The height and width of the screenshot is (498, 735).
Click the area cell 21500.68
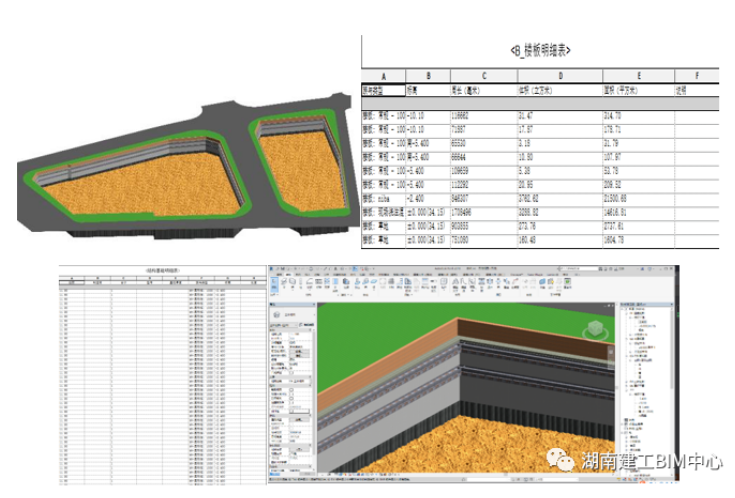638,199
